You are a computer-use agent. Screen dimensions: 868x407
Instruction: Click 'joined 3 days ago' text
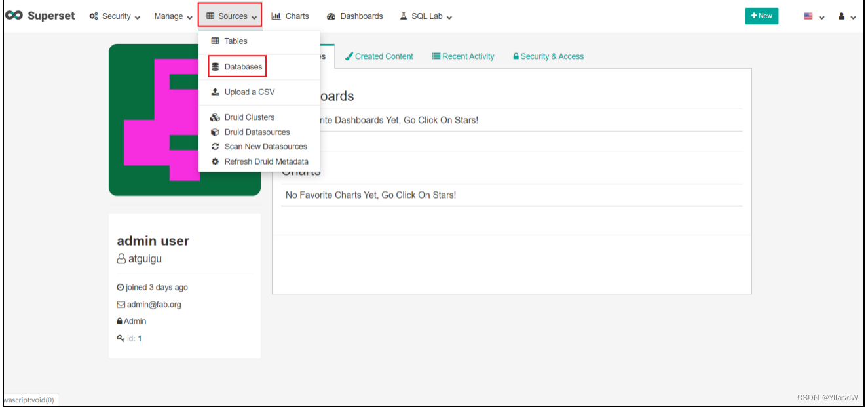click(157, 288)
